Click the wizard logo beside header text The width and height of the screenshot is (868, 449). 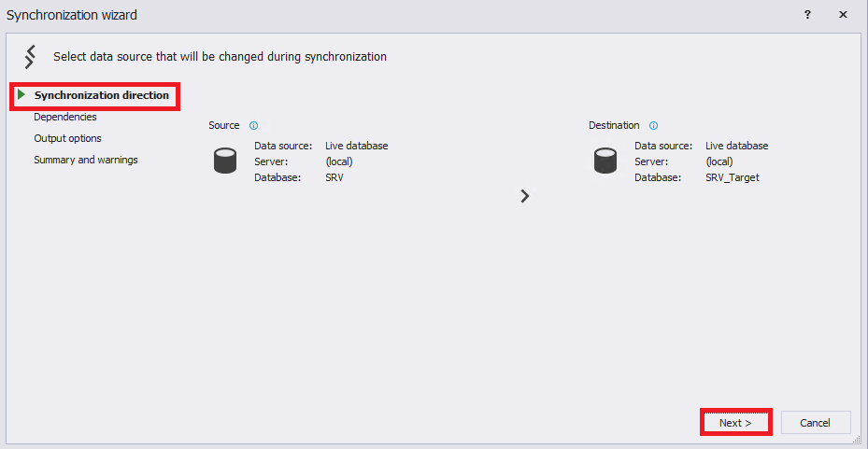pyautogui.click(x=31, y=56)
